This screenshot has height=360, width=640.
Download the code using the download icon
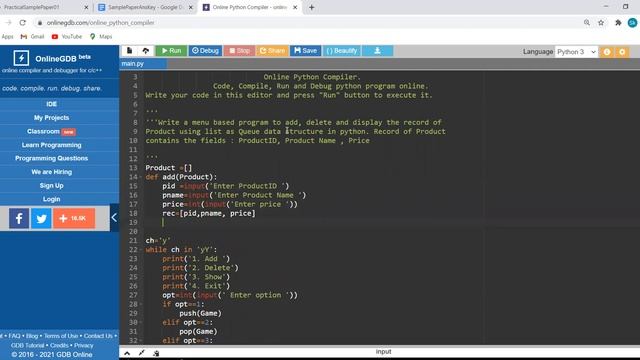(378, 51)
